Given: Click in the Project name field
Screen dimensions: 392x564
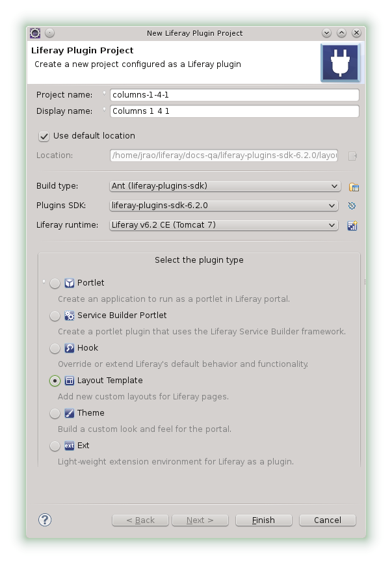Looking at the screenshot, I should click(x=234, y=95).
